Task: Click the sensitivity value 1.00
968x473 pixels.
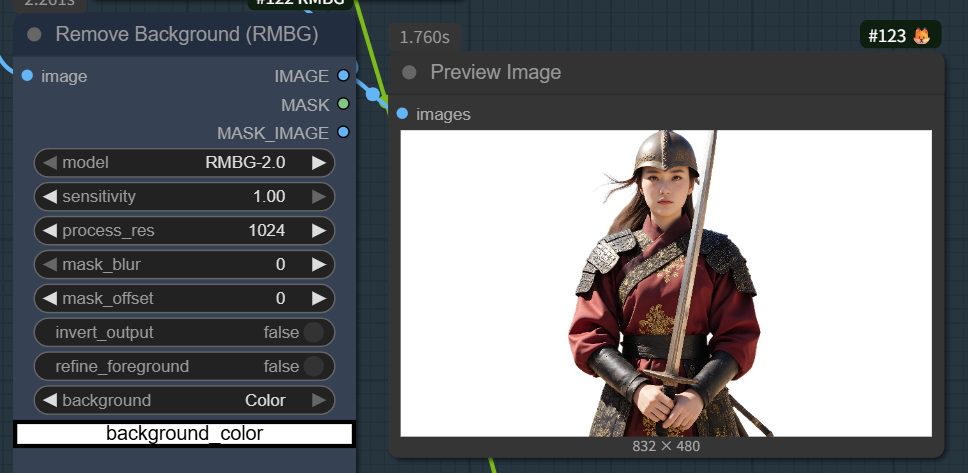Action: tap(269, 196)
